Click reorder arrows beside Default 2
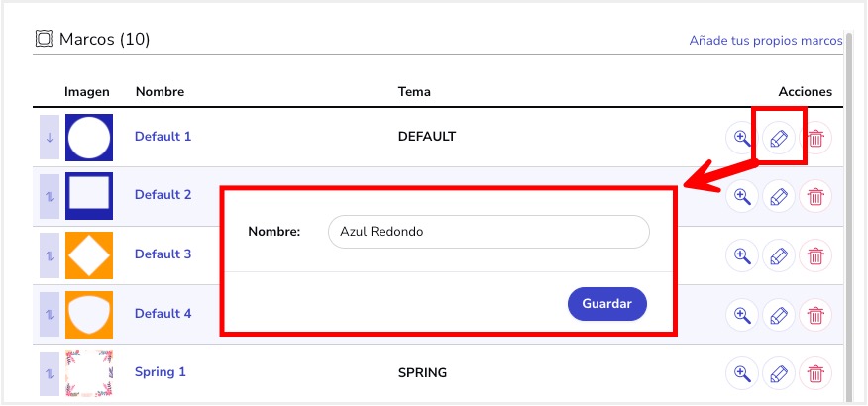Screen dimensions: 868x406 50,196
